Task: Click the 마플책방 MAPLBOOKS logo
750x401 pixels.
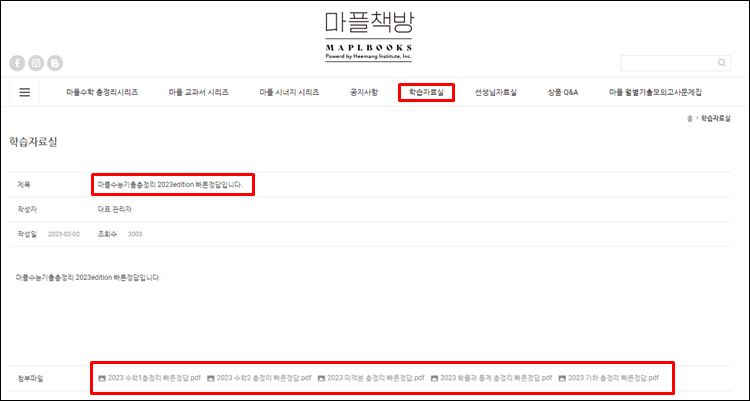Action: pos(368,37)
